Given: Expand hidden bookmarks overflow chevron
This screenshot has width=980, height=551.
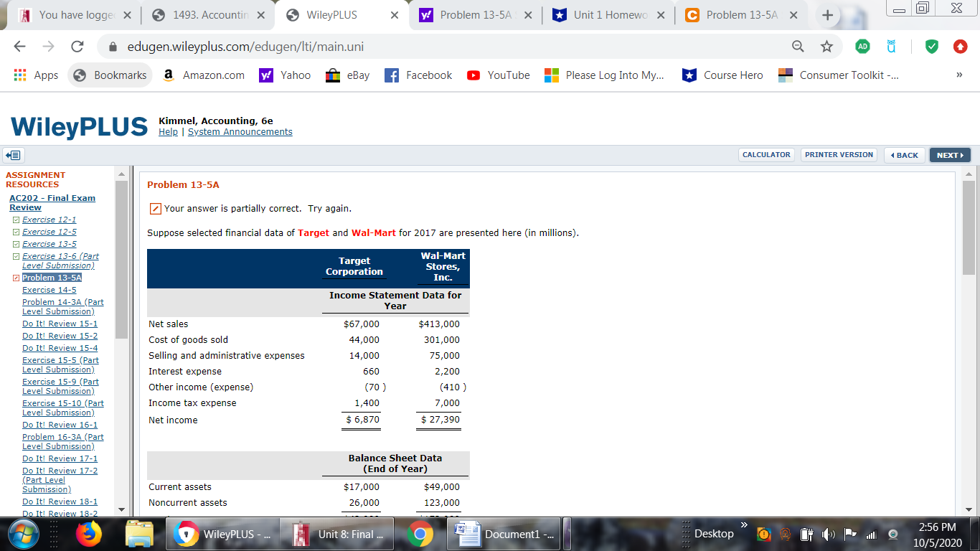Looking at the screenshot, I should [958, 75].
